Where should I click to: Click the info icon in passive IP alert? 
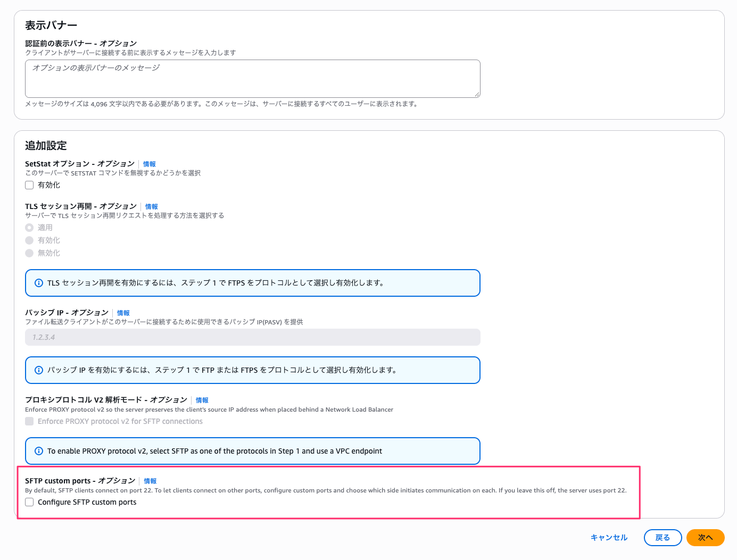click(39, 370)
